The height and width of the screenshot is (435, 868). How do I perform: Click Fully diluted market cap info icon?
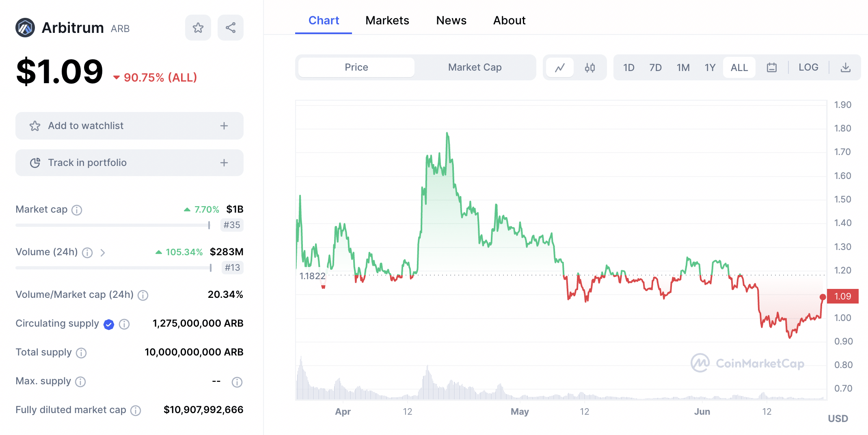(x=136, y=411)
